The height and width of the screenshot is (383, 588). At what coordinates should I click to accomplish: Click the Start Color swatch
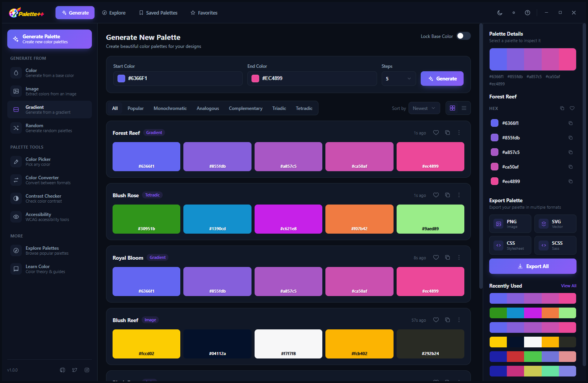pyautogui.click(x=121, y=79)
